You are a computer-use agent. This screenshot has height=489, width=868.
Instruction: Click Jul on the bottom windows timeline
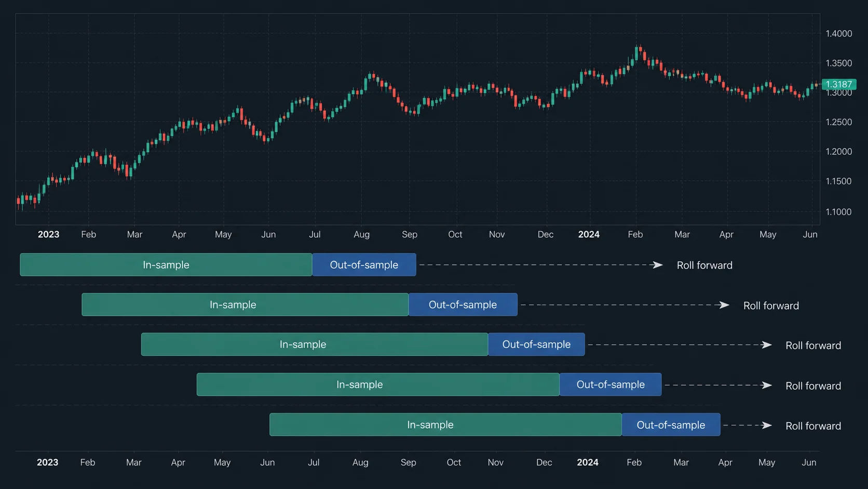(x=314, y=462)
